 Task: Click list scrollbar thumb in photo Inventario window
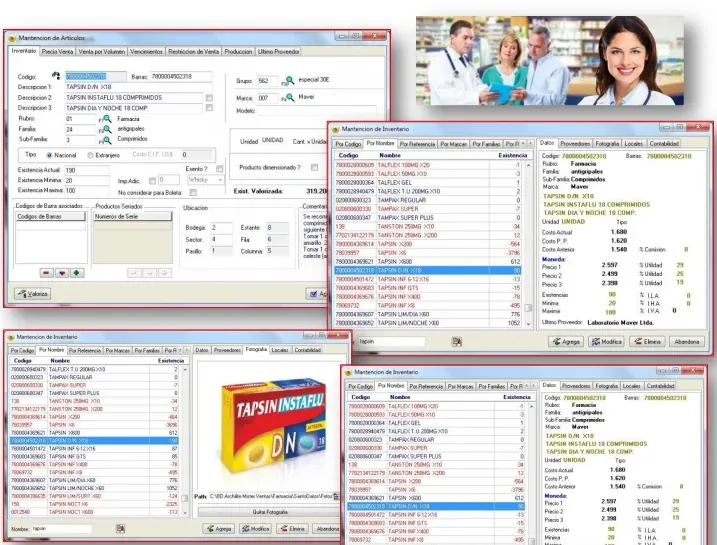click(185, 498)
